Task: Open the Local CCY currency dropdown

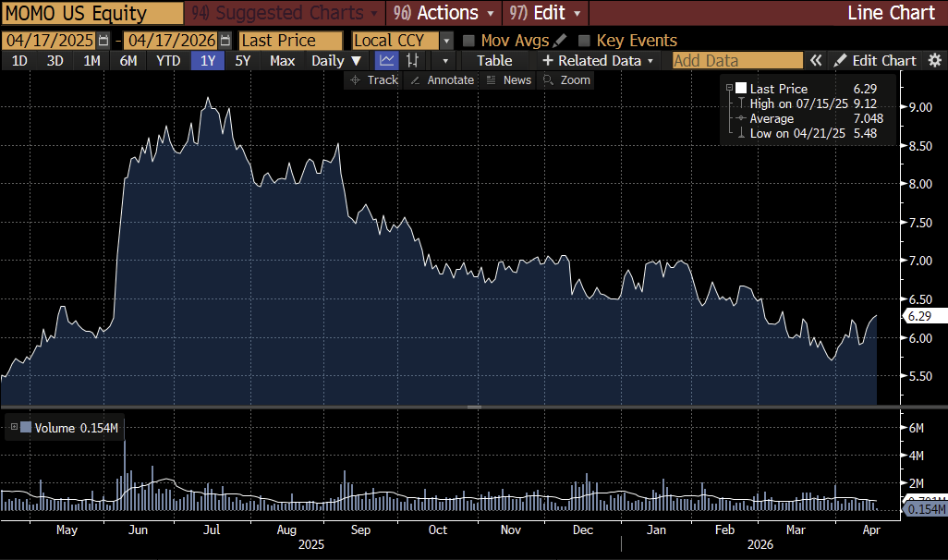Action: (446, 41)
